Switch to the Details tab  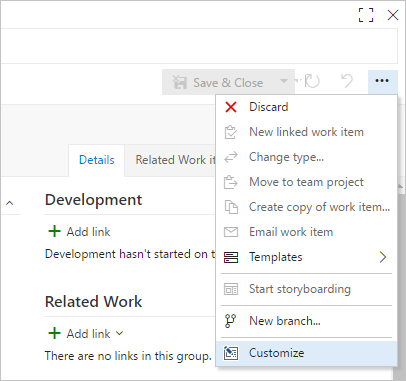click(x=97, y=160)
